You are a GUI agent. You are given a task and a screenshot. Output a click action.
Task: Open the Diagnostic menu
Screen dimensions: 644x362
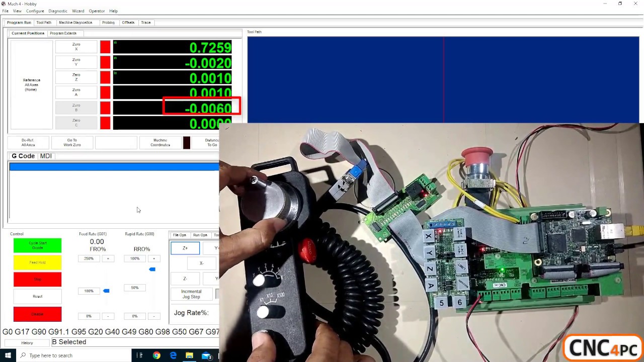58,11
